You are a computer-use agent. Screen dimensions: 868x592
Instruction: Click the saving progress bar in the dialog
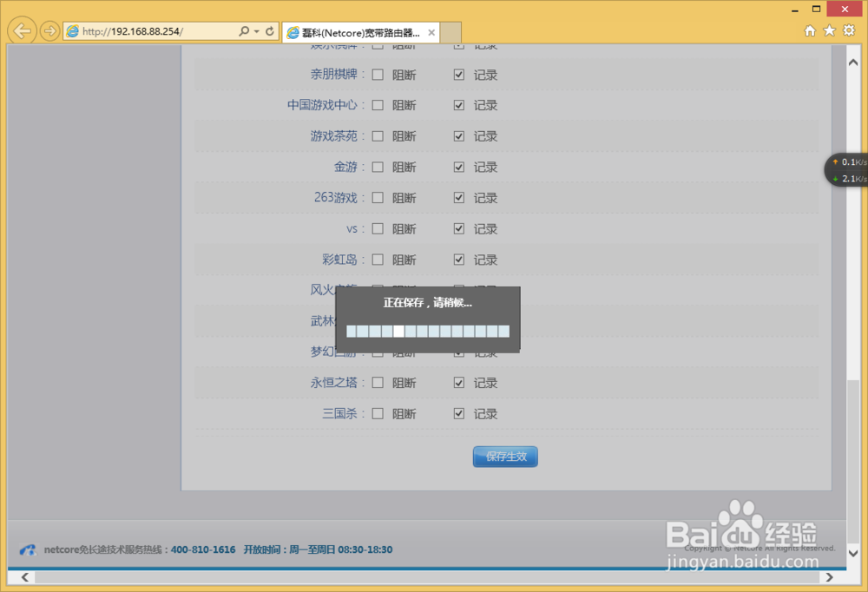point(427,331)
